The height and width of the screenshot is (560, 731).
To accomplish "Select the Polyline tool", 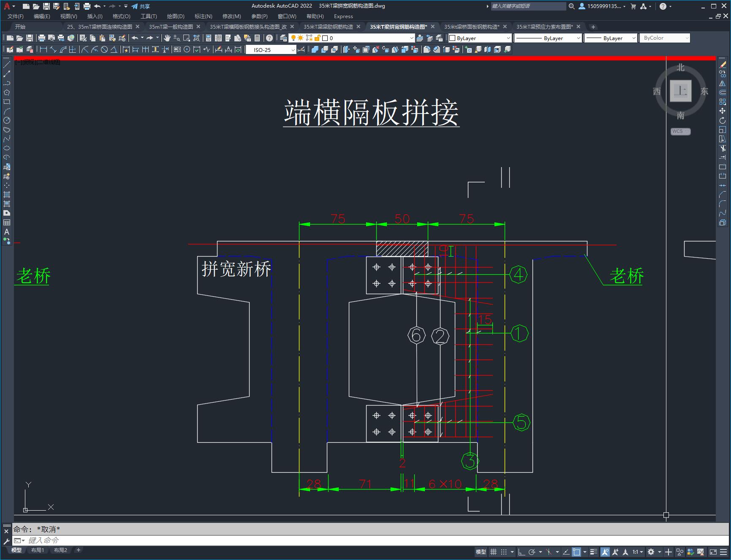I will tap(7, 83).
